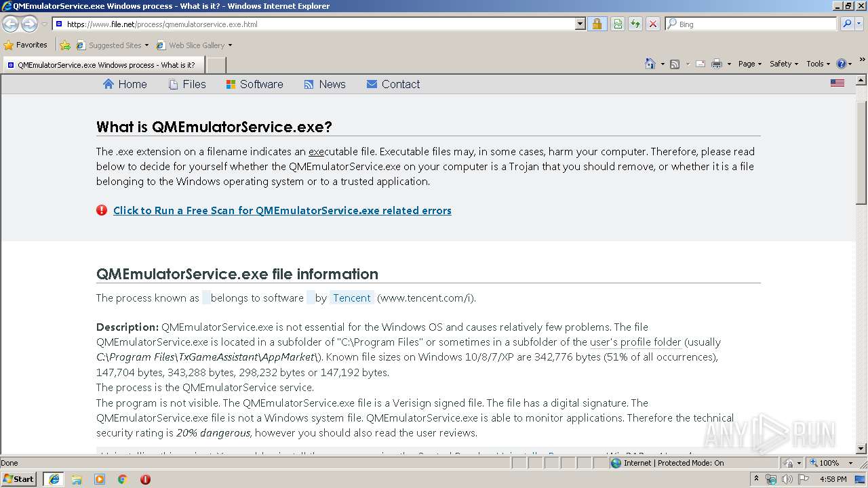Launch Chrome from the taskbar
The image size is (868, 488).
tap(122, 479)
